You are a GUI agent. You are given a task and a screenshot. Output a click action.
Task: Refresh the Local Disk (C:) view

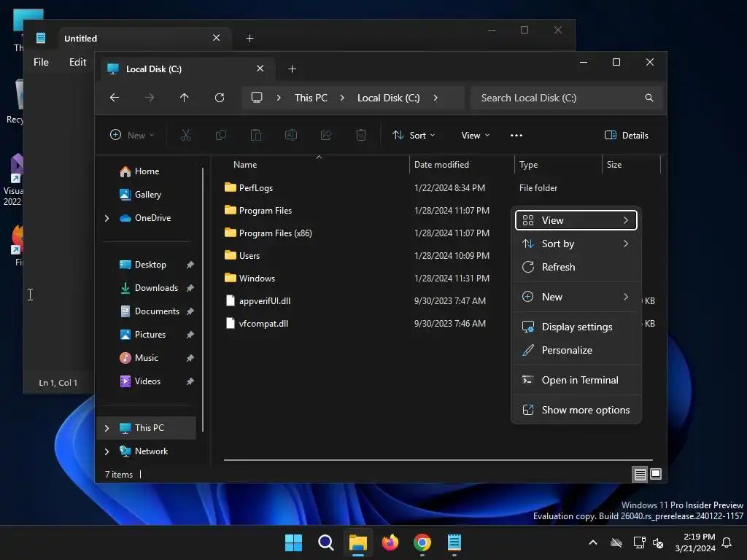tap(219, 98)
